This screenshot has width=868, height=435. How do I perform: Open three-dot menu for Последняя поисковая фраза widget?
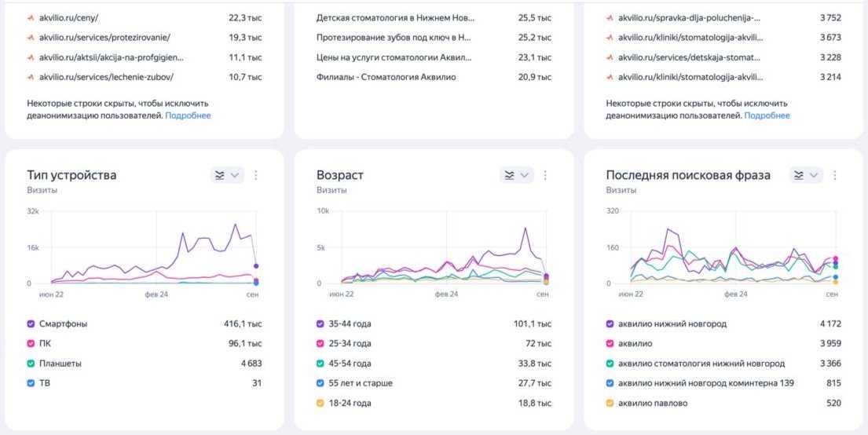click(834, 175)
